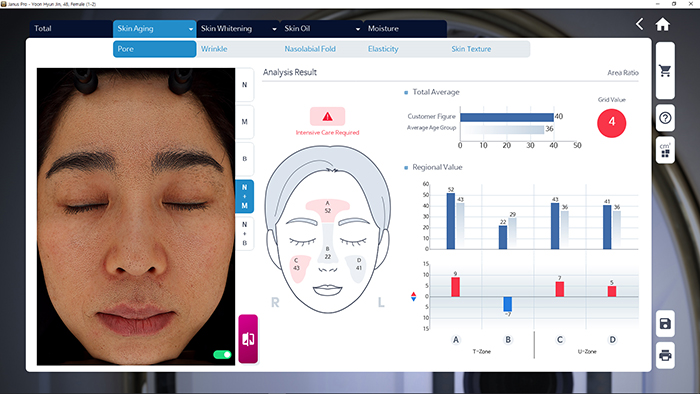Image resolution: width=700 pixels, height=394 pixels.
Task: Open the home screen icon
Action: (662, 24)
